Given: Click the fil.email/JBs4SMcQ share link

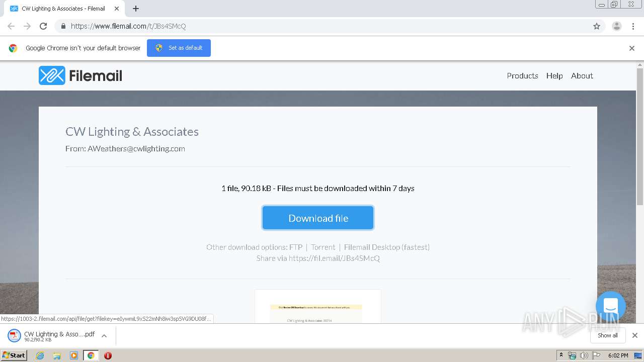Looking at the screenshot, I should 334,258.
